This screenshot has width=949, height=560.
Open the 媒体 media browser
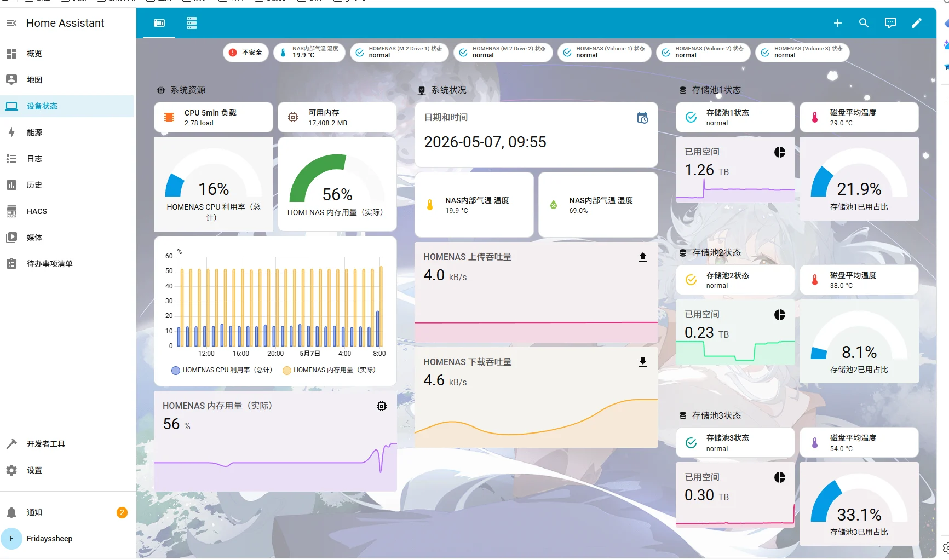[67, 238]
